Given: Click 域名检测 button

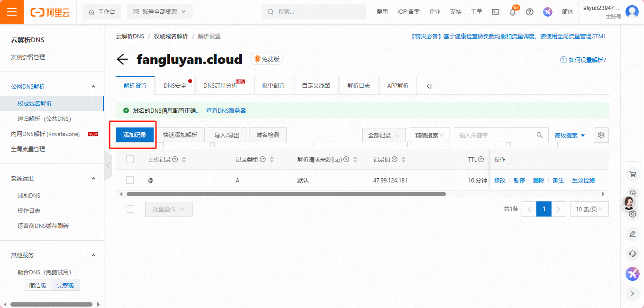Looking at the screenshot, I should pyautogui.click(x=268, y=135).
